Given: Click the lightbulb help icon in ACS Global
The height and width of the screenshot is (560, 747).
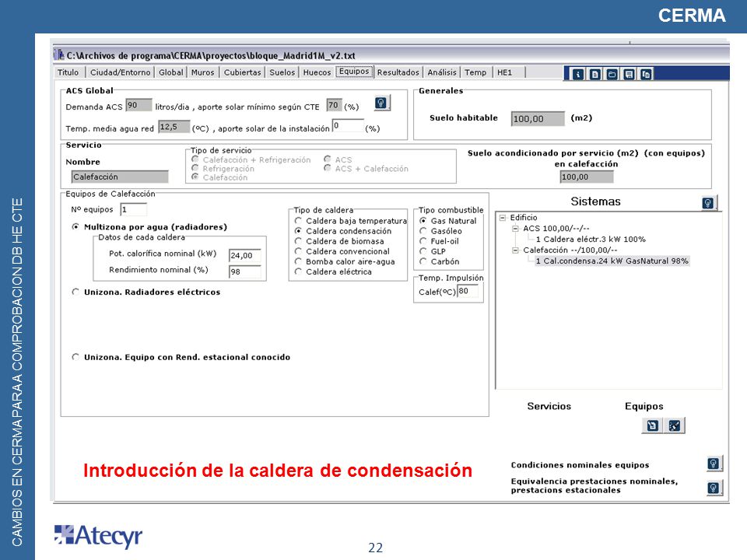Looking at the screenshot, I should pos(382,103).
